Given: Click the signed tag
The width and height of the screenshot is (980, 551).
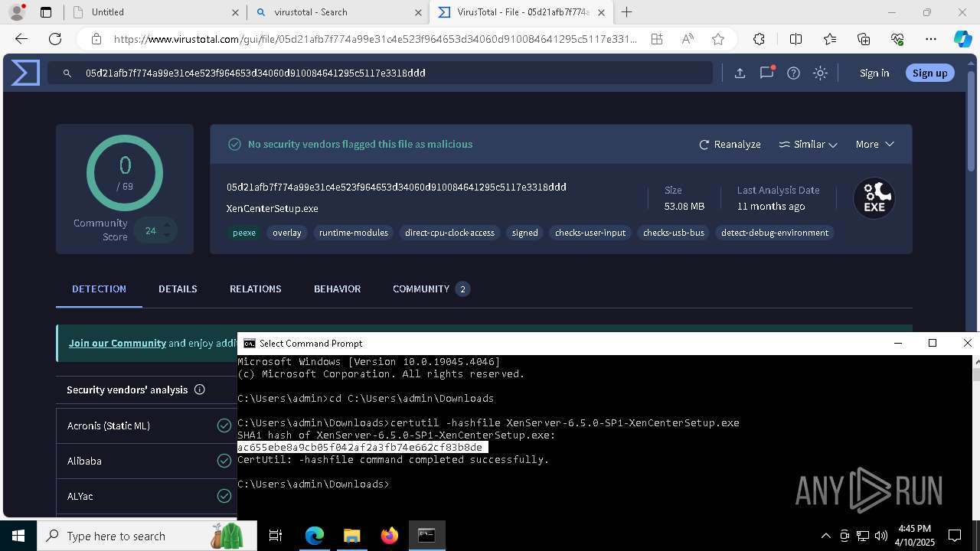Looking at the screenshot, I should 525,233.
